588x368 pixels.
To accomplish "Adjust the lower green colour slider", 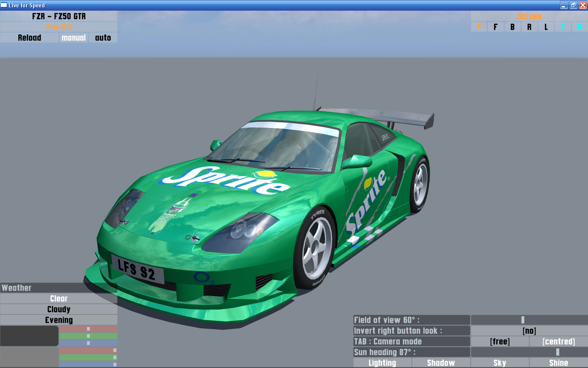I will (88, 357).
